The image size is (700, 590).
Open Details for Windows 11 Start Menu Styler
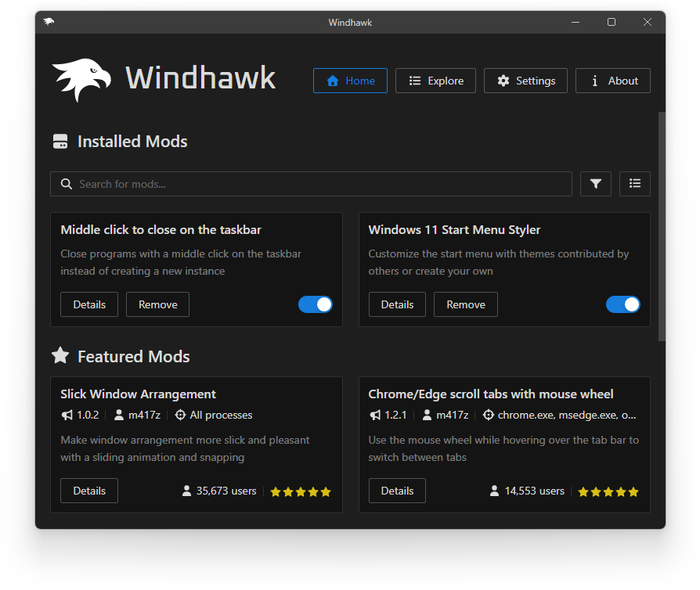tap(397, 304)
